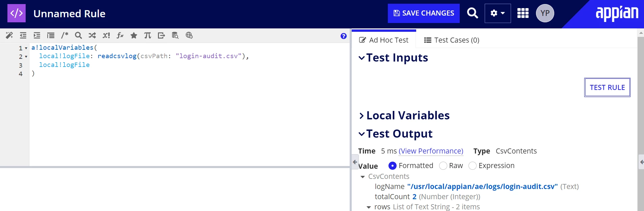
Task: Select the Expression value radio button
Action: [x=473, y=166]
